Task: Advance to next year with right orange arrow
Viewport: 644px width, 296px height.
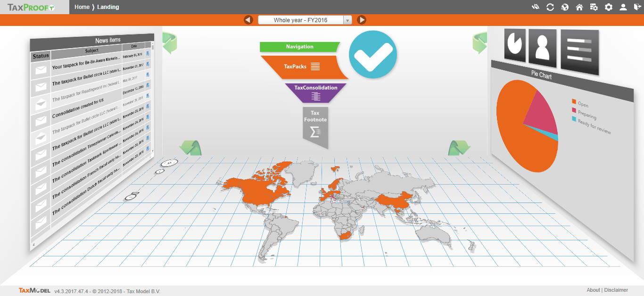Action: point(362,20)
